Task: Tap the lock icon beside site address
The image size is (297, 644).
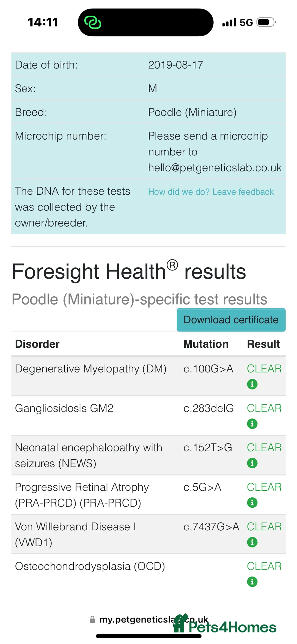Action: (92, 620)
